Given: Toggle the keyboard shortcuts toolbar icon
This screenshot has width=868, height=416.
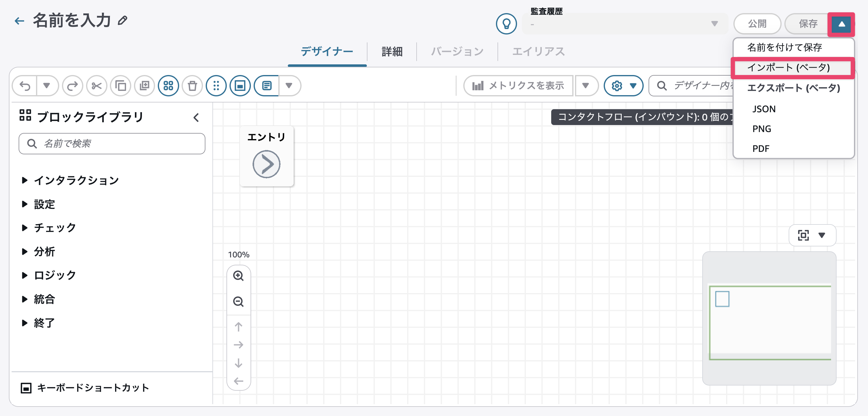Looking at the screenshot, I should (240, 86).
